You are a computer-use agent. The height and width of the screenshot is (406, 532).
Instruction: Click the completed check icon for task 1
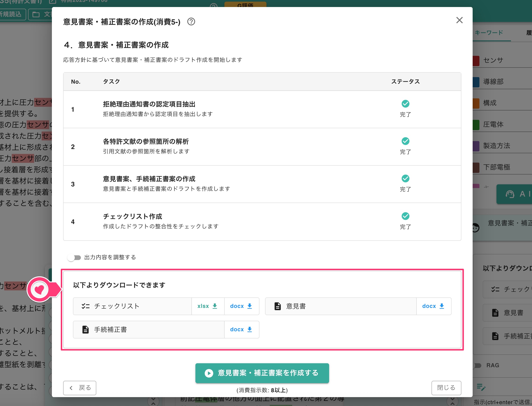406,104
